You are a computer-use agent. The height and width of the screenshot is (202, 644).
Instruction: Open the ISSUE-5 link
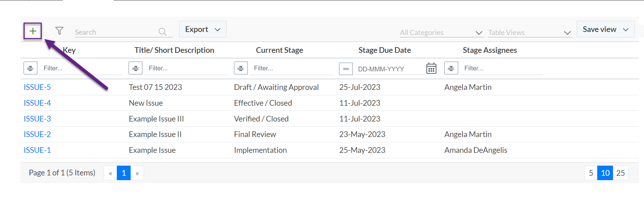[x=37, y=87]
